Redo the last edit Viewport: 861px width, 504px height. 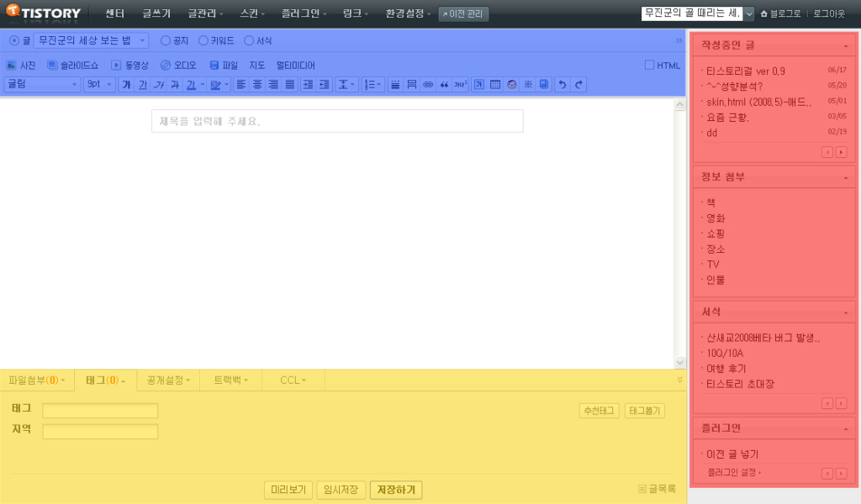578,85
